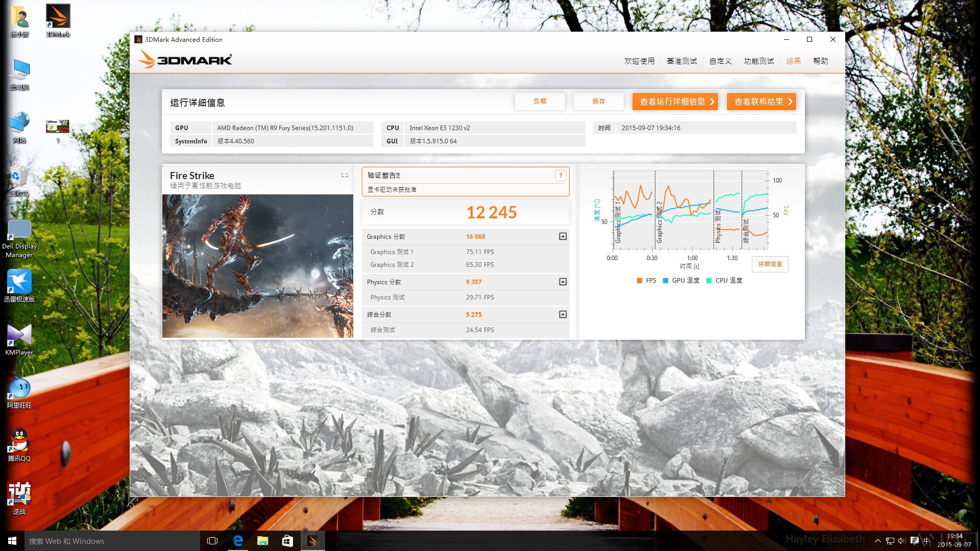
Task: Click the Fire Strike preview image
Action: (x=258, y=266)
